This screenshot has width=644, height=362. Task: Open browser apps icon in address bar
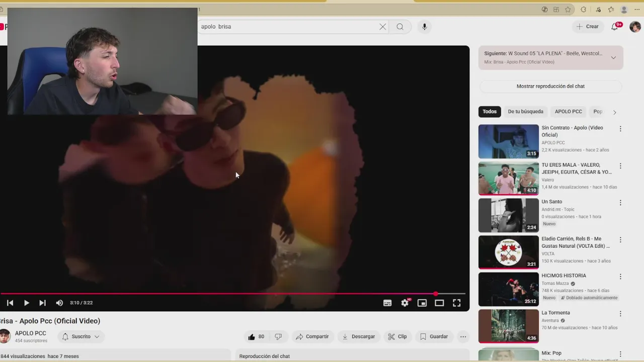(556, 9)
